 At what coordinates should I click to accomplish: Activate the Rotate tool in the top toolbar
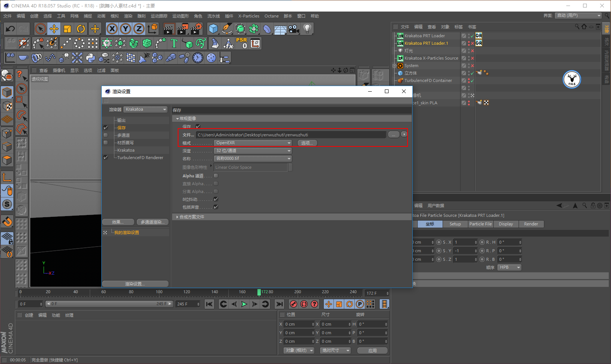point(81,29)
